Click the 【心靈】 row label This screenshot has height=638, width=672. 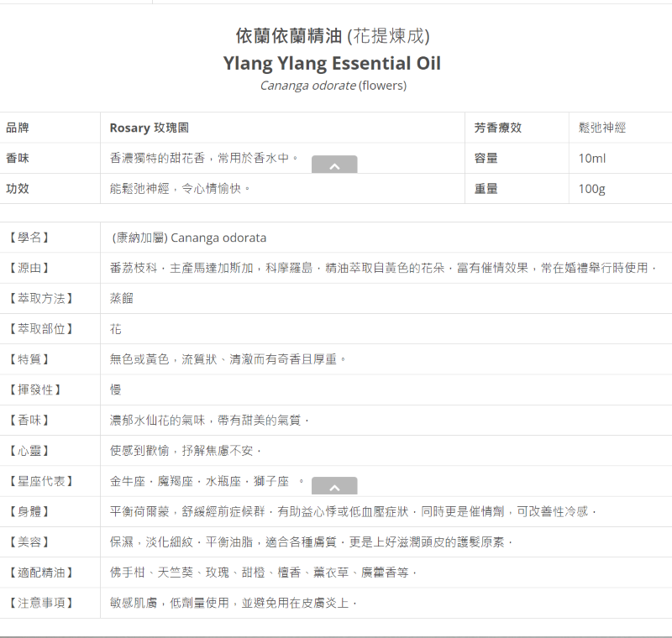[29, 451]
